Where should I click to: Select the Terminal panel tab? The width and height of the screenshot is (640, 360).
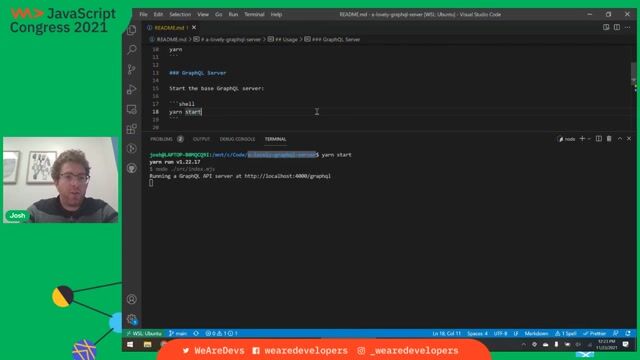pyautogui.click(x=276, y=139)
